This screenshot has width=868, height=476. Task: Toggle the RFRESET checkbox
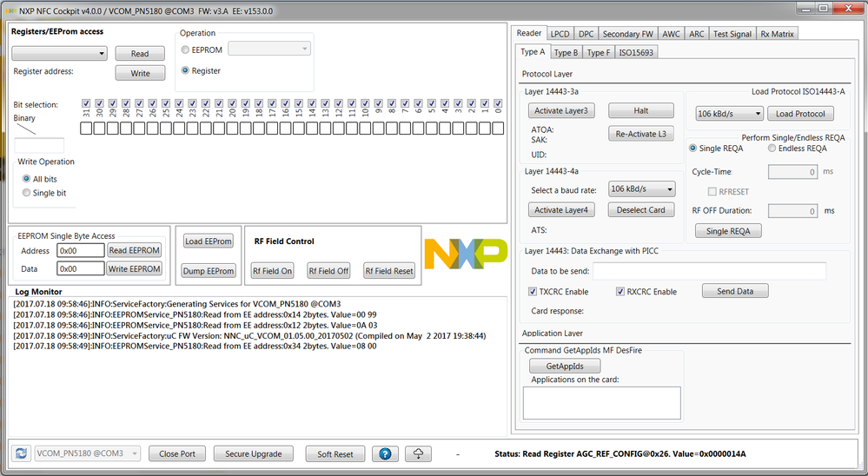pyautogui.click(x=712, y=191)
